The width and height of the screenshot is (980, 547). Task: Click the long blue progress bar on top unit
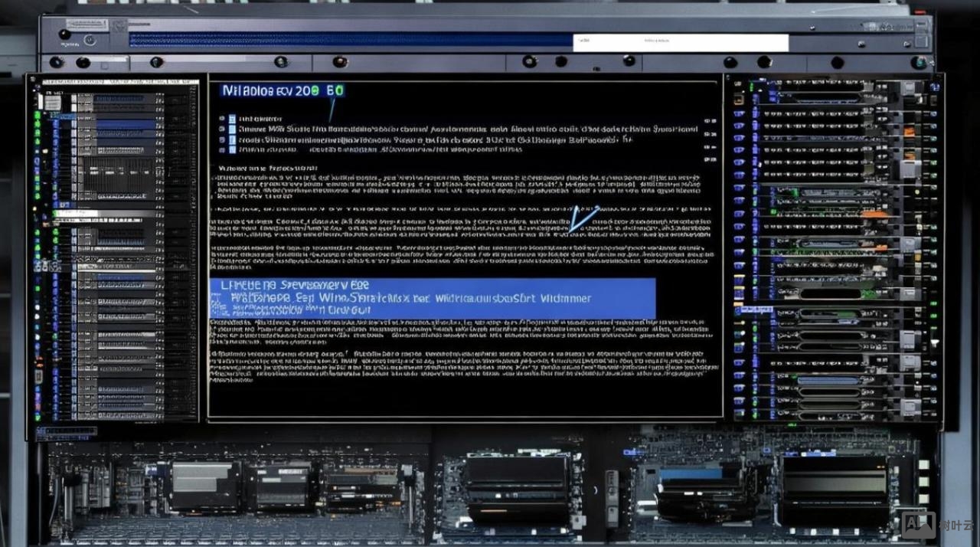(x=351, y=40)
